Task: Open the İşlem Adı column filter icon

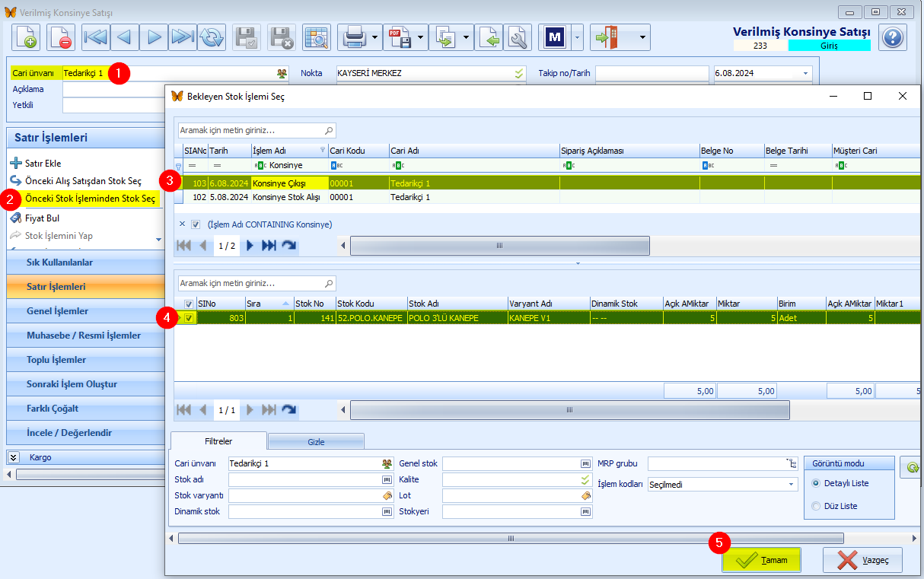Action: pyautogui.click(x=323, y=151)
